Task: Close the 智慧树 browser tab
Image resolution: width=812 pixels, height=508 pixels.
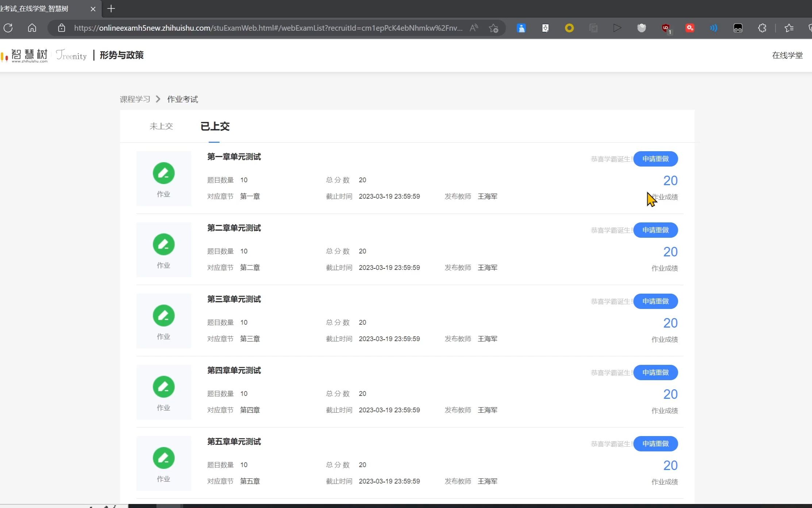Action: pos(93,9)
